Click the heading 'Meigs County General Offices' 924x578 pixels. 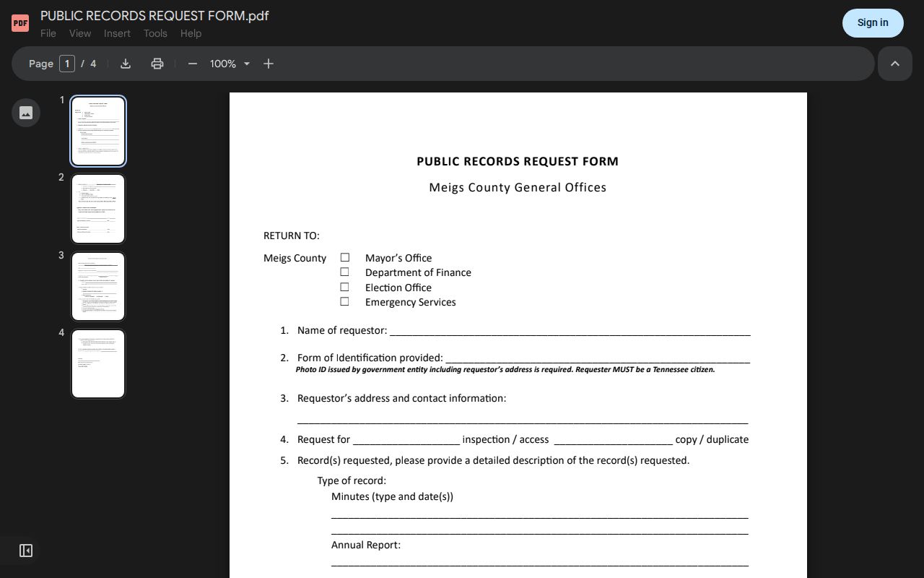click(518, 187)
